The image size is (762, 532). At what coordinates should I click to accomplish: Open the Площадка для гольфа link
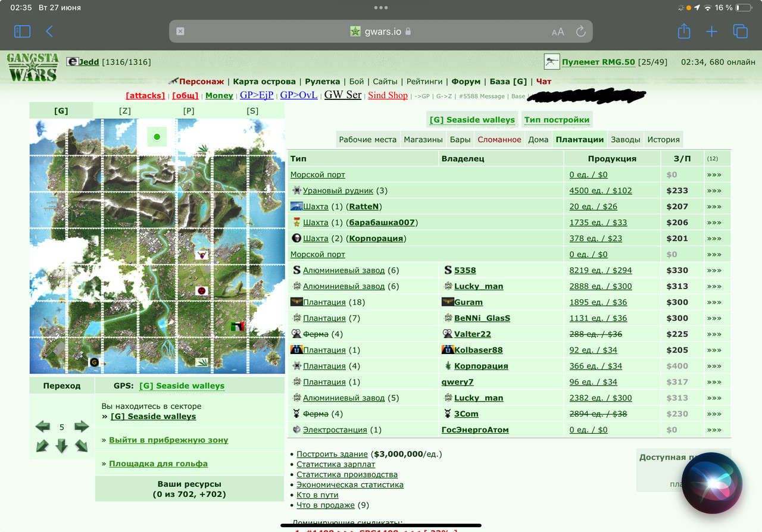158,464
